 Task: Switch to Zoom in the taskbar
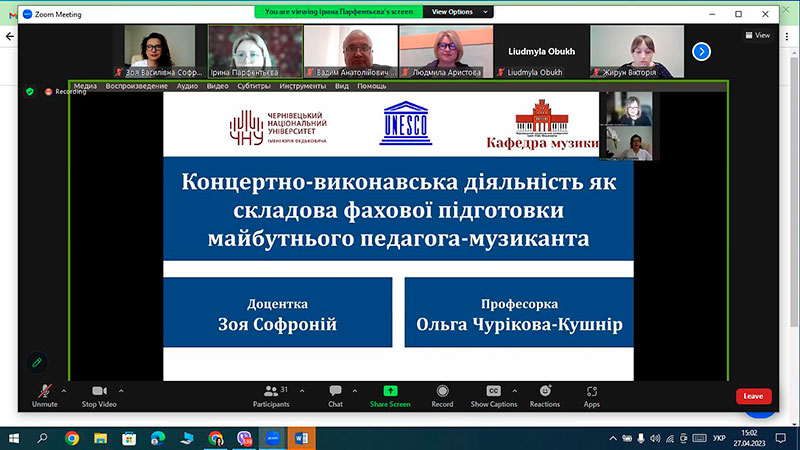coord(273,438)
